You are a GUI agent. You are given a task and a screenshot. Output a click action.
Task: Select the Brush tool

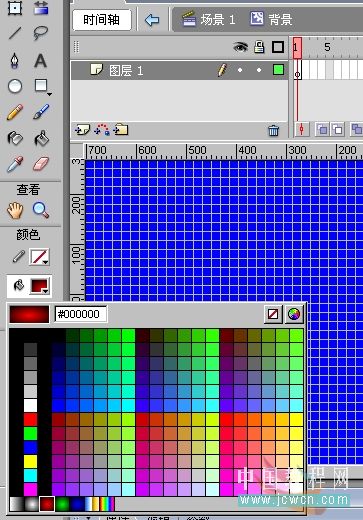pos(41,111)
